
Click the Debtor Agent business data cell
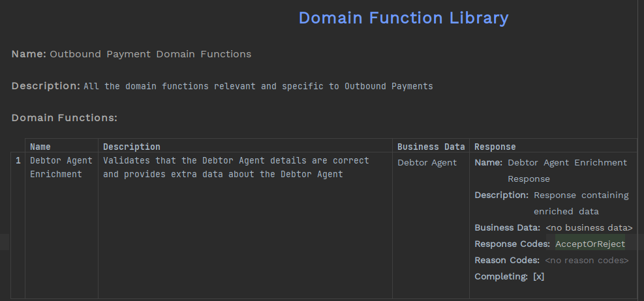coord(427,163)
